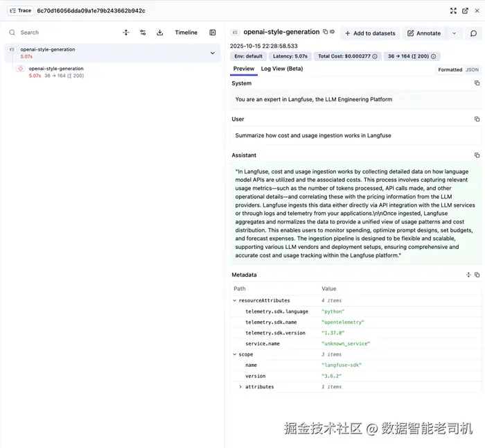The height and width of the screenshot is (448, 485).
Task: Click the search magnifier icon
Action: pyautogui.click(x=12, y=33)
